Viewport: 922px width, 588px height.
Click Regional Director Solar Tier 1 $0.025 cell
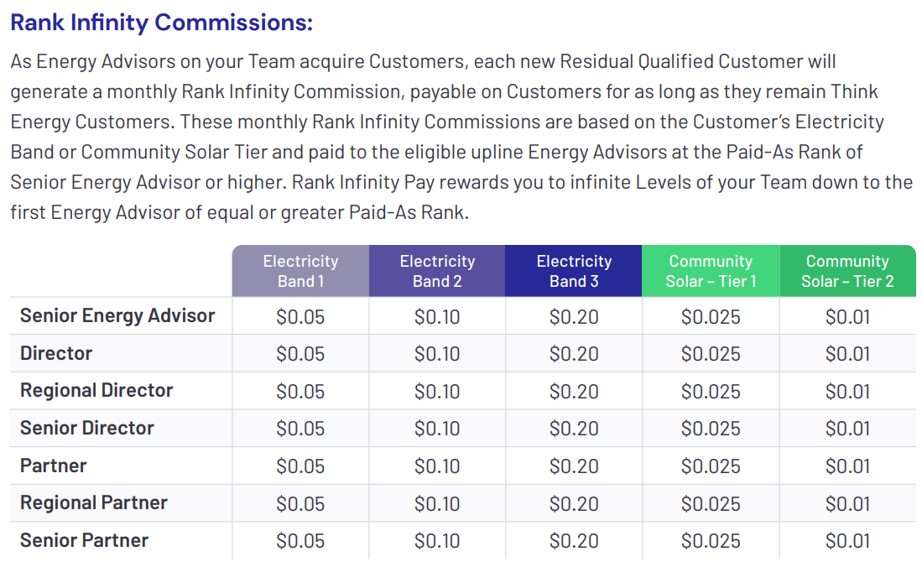tap(711, 391)
